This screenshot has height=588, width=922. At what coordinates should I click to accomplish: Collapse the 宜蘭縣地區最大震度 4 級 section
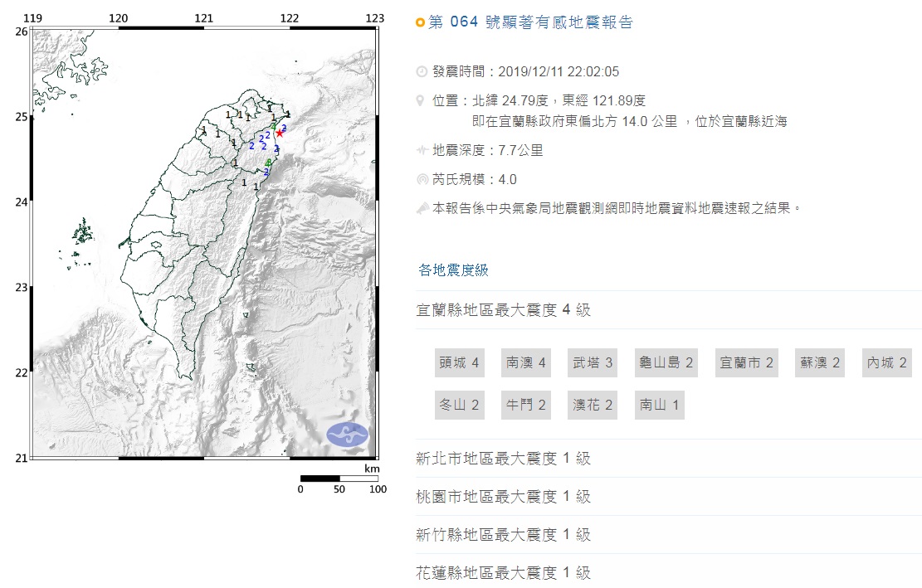(x=669, y=309)
